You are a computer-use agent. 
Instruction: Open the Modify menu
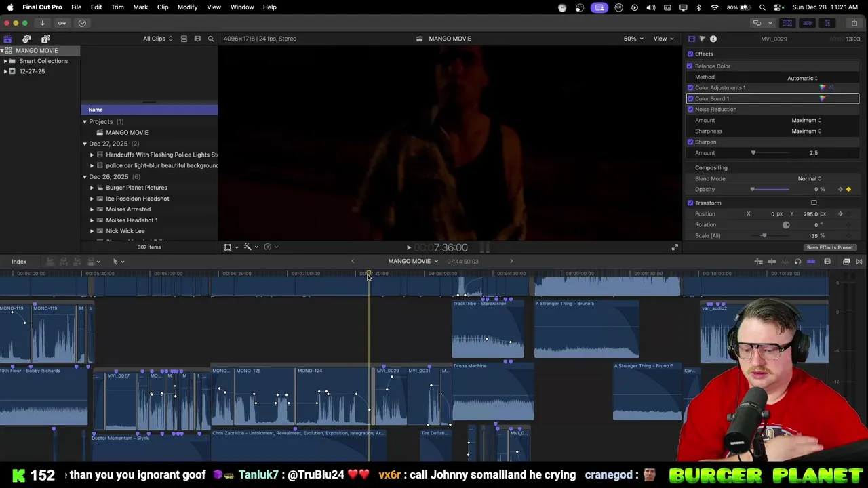coord(187,7)
